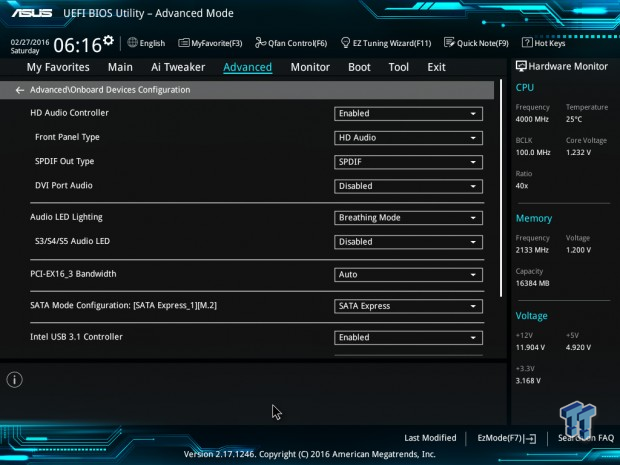Select the PCI-EX16_3 Bandwidth label

coord(73,274)
